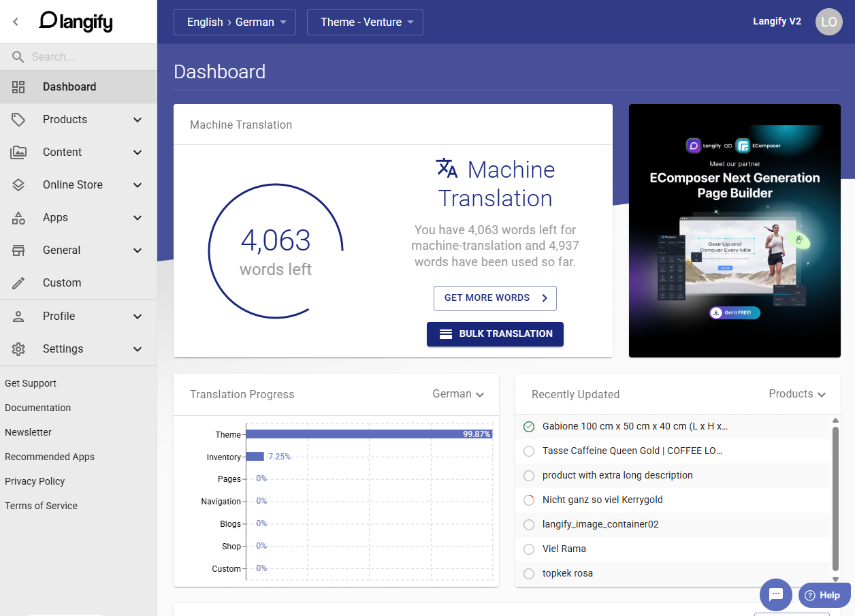The image size is (855, 616).
Task: Open the Get Support link
Action: [31, 383]
